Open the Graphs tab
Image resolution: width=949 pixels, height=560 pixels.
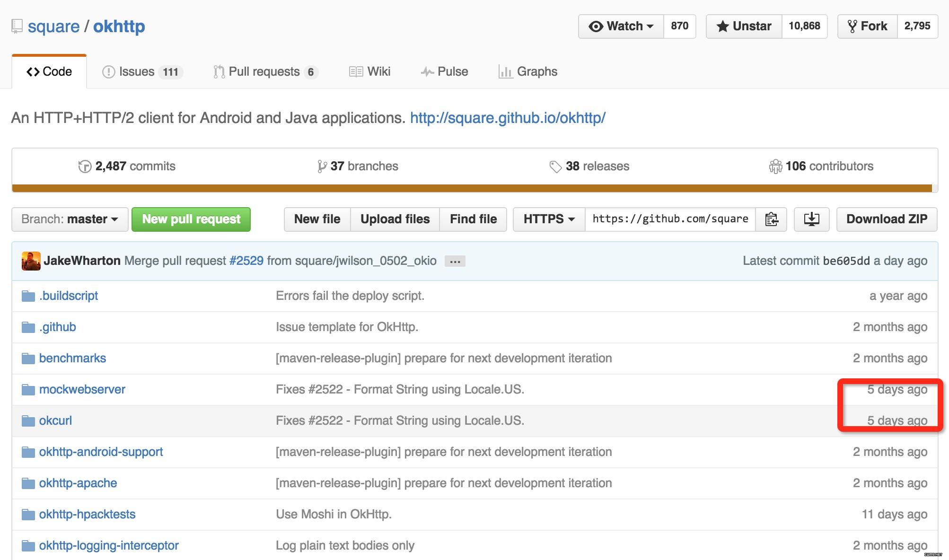[x=528, y=71]
